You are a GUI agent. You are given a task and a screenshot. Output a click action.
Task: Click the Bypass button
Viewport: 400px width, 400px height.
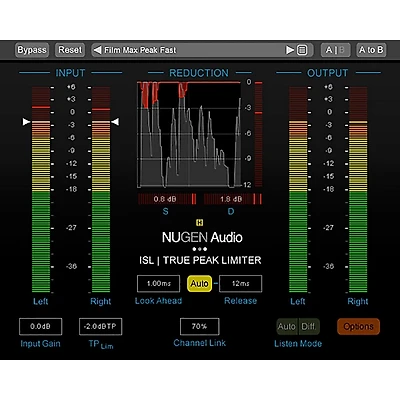pyautogui.click(x=32, y=50)
